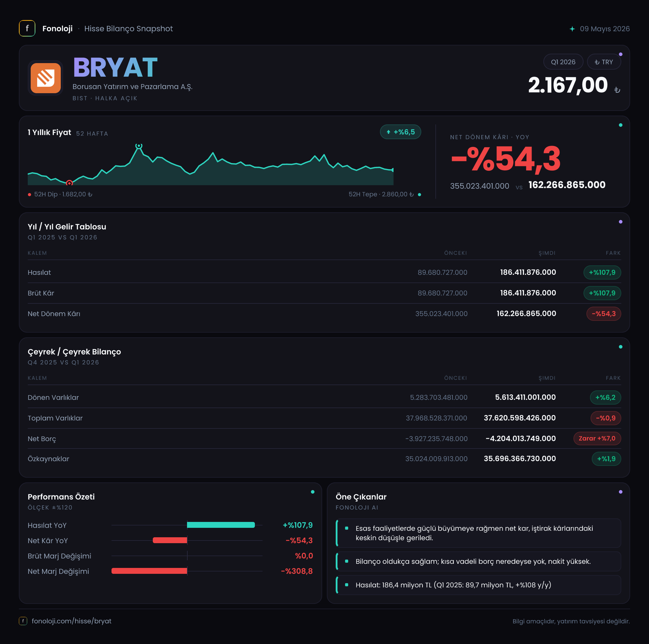Click the up arrow in the +%6,5 badge
The width and height of the screenshot is (649, 644).
click(x=388, y=132)
